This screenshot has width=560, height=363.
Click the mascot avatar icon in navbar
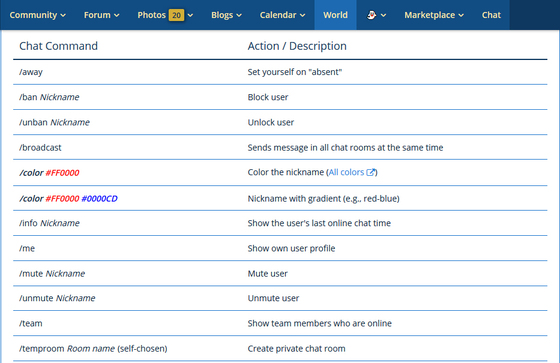[x=372, y=15]
